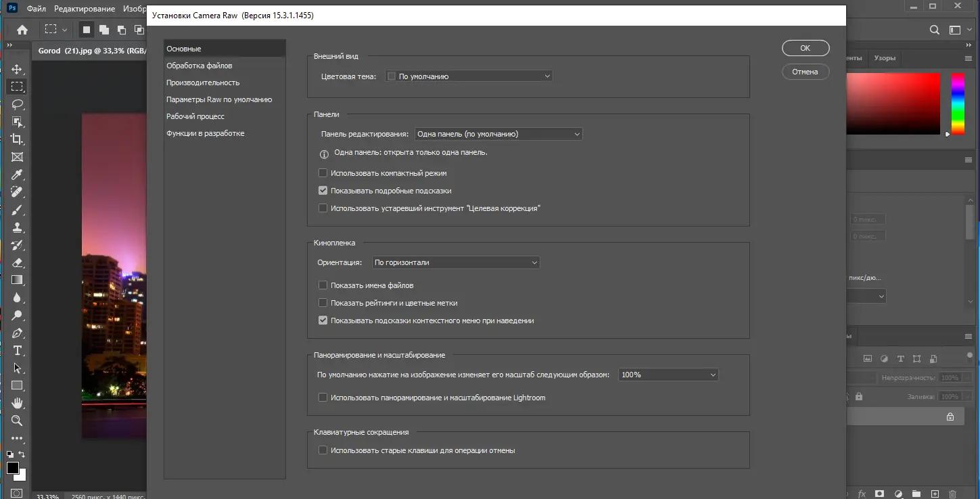
Task: Select the Spot Healing Brush tool
Action: click(17, 192)
